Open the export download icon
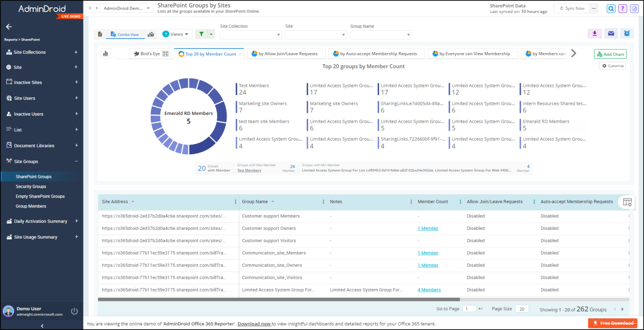The height and width of the screenshot is (330, 644). [x=595, y=34]
